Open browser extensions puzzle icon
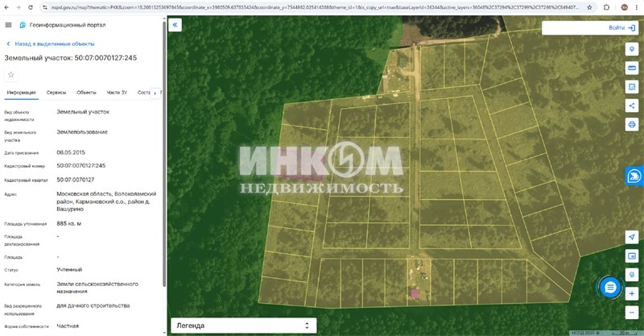 click(607, 7)
